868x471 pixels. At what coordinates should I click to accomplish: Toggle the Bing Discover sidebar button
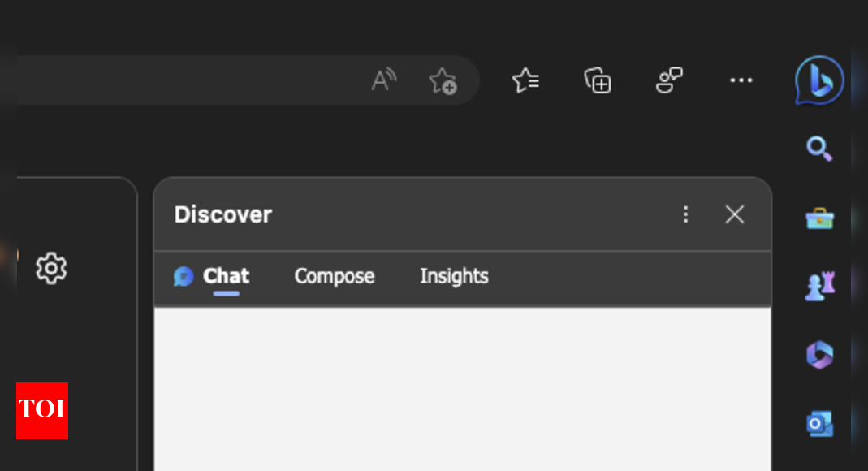pos(818,80)
